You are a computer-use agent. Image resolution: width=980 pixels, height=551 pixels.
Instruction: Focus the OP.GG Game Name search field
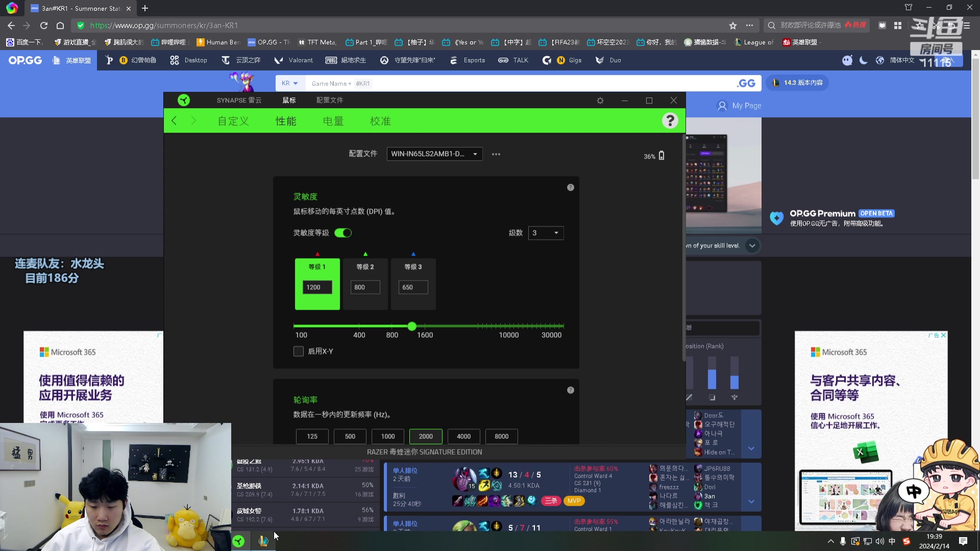click(x=521, y=83)
